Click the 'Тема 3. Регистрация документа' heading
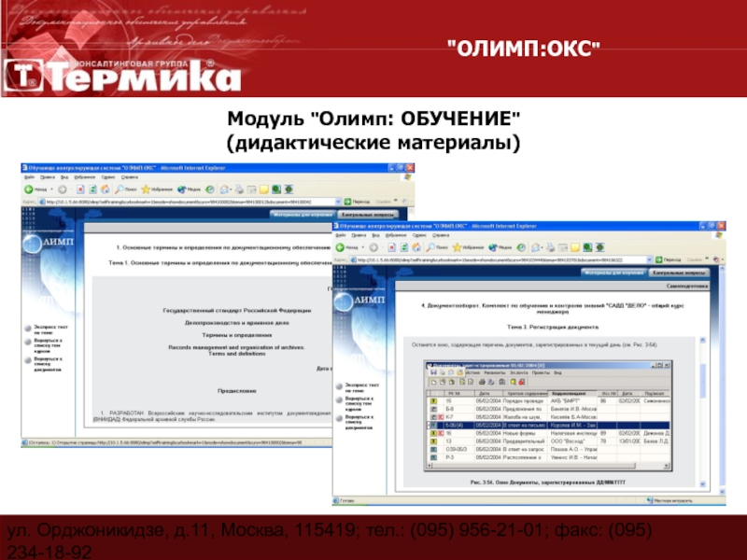Screen dimensions: 747x560 (x=553, y=328)
